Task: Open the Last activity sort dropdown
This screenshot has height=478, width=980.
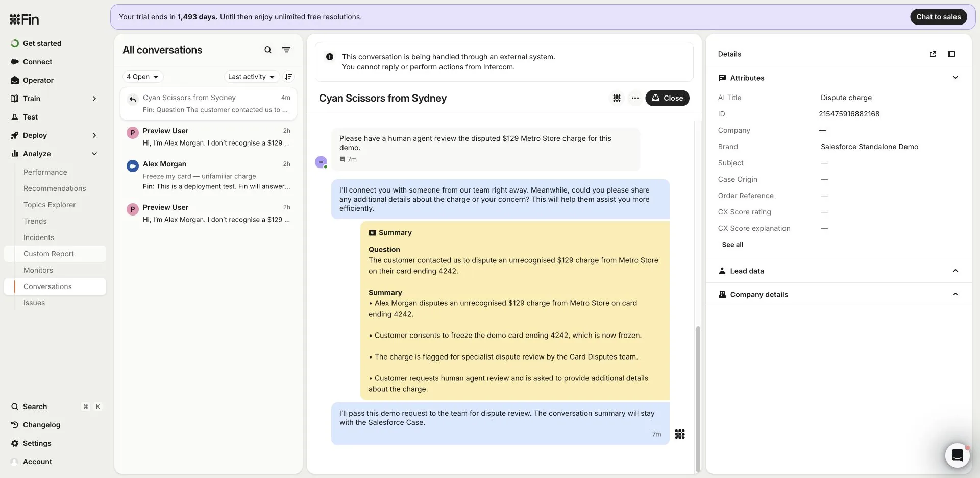Action: pos(252,77)
